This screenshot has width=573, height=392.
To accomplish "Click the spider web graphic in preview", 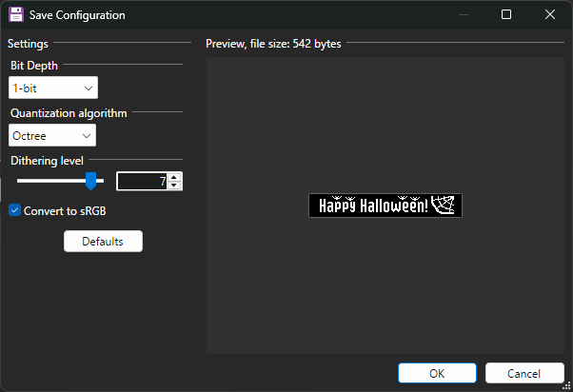I will pos(444,205).
